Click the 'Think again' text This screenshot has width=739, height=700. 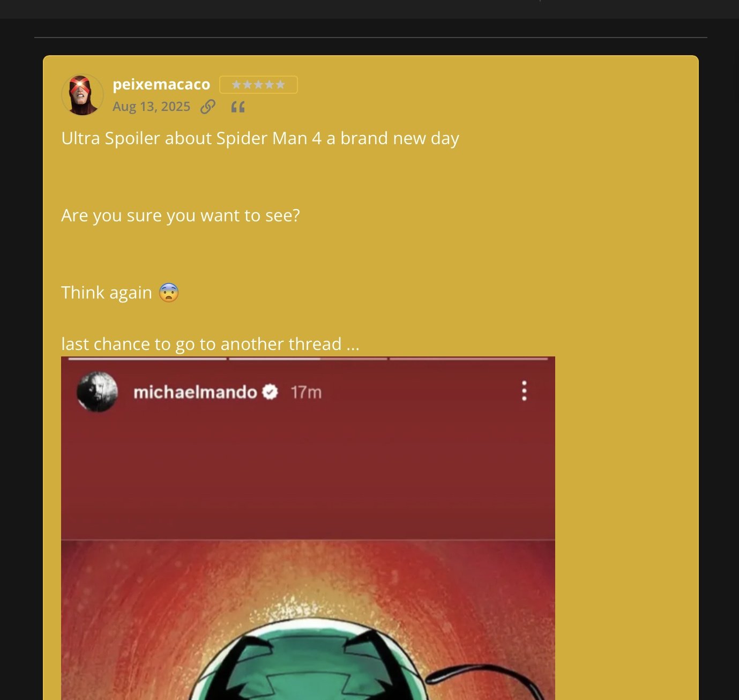[x=107, y=293]
